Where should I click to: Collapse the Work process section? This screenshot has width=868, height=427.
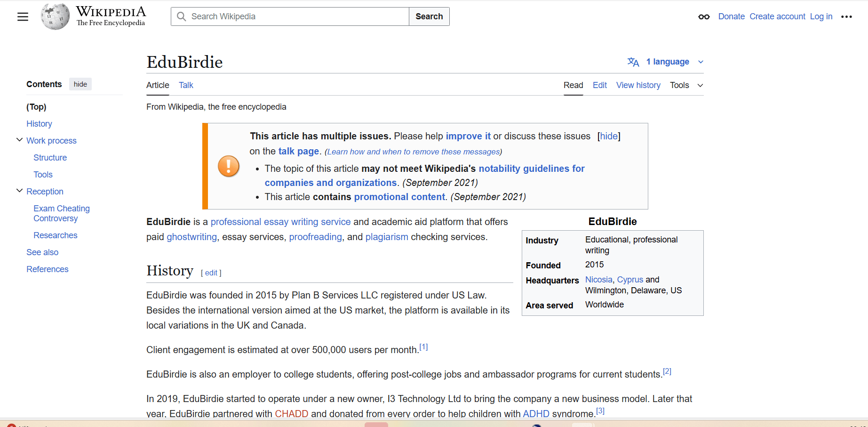[x=19, y=140]
